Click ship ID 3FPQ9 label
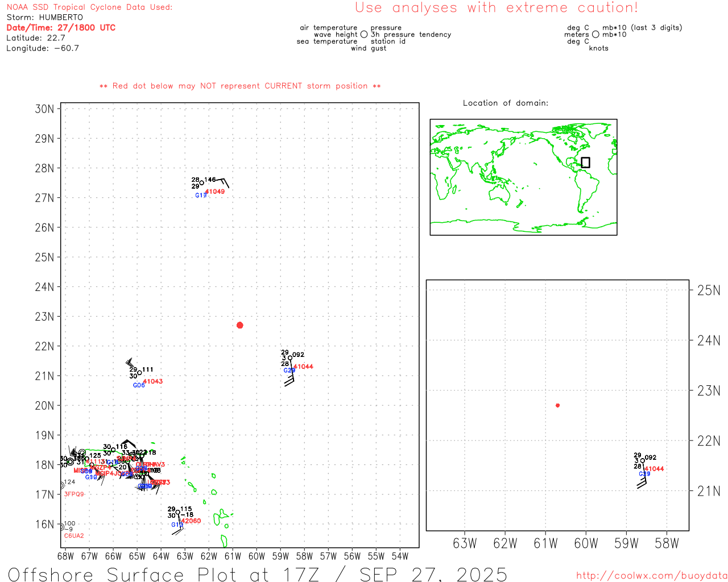The width and height of the screenshot is (728, 582). click(x=74, y=494)
